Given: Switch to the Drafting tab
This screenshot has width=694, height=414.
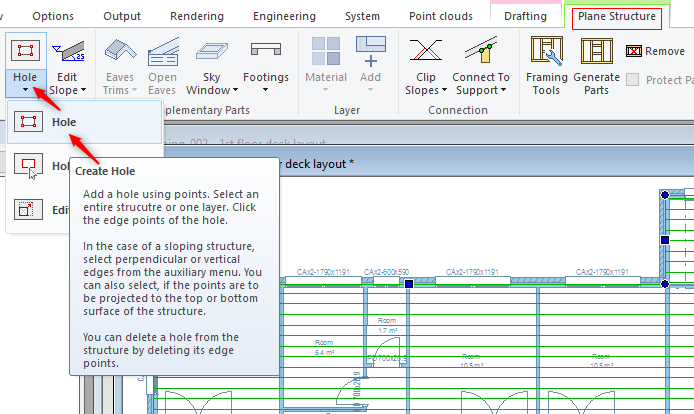Looking at the screenshot, I should pyautogui.click(x=526, y=17).
